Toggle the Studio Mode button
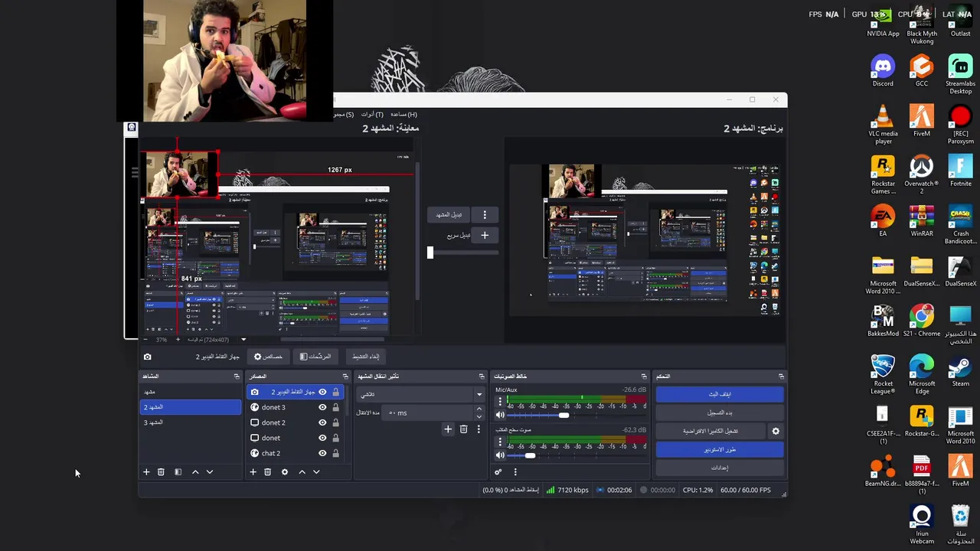This screenshot has height=551, width=980. pos(720,449)
